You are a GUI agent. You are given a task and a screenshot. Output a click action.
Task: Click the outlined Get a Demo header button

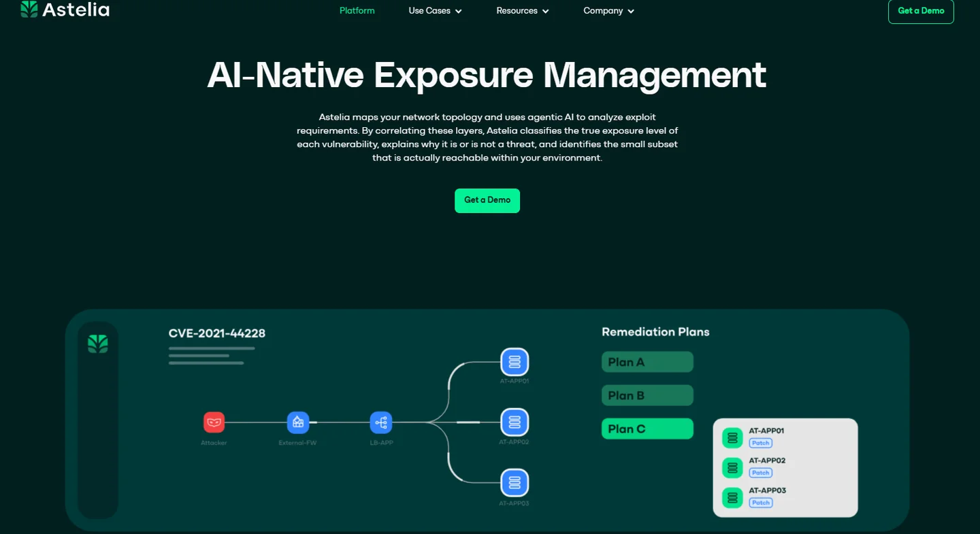coord(921,12)
